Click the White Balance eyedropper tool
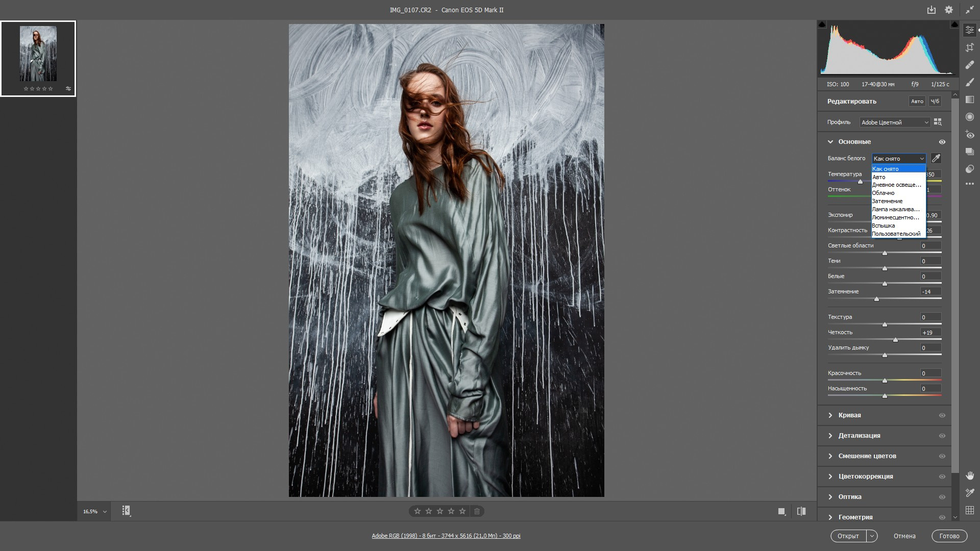The width and height of the screenshot is (980, 551). [936, 158]
